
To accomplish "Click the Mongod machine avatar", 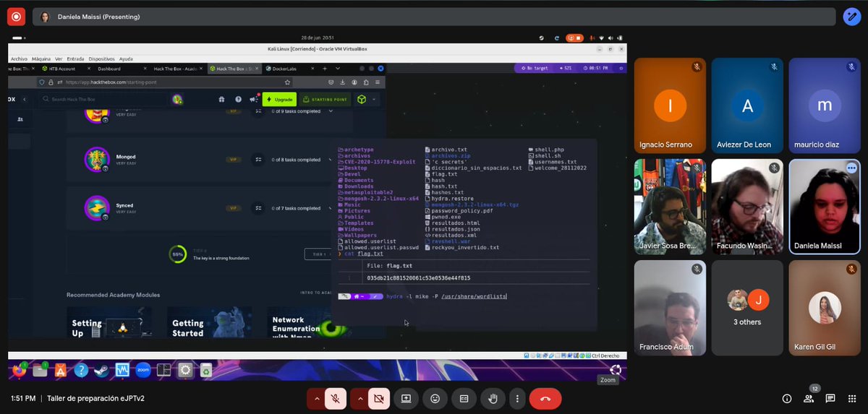I will point(96,160).
